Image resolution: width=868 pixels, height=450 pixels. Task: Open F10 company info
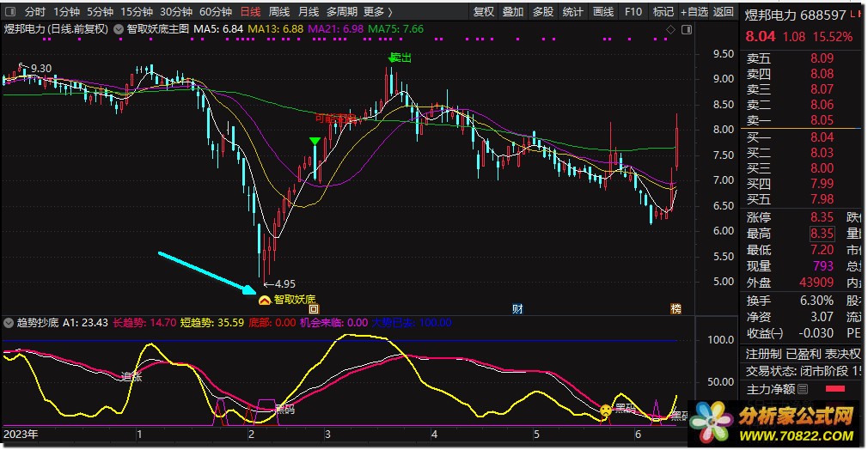633,12
